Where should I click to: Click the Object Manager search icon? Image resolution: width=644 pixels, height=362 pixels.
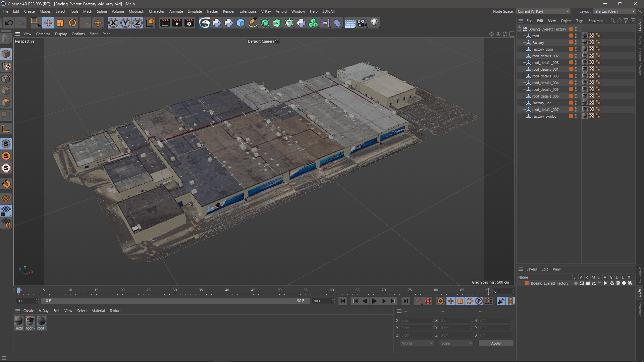coord(612,21)
